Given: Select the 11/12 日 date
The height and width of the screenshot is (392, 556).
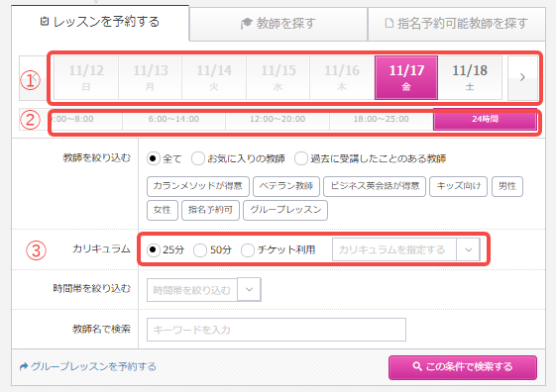Looking at the screenshot, I should tap(86, 77).
